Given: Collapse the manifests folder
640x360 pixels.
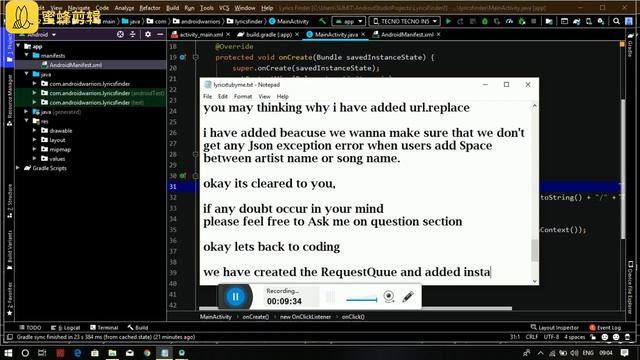Looking at the screenshot, I should pos(27,55).
